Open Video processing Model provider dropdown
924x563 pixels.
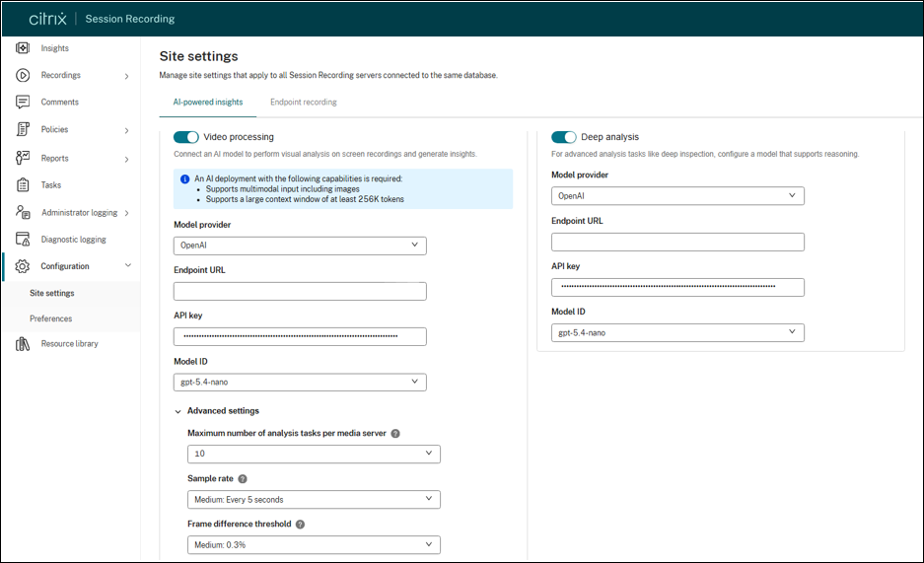pyautogui.click(x=300, y=246)
